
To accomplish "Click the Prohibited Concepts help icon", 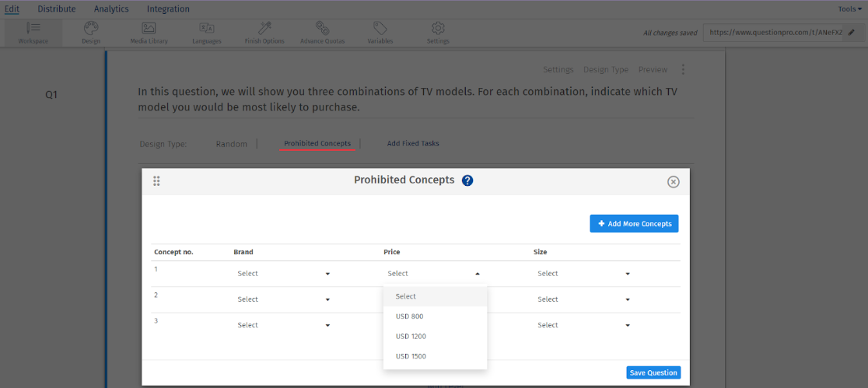I will click(x=467, y=180).
